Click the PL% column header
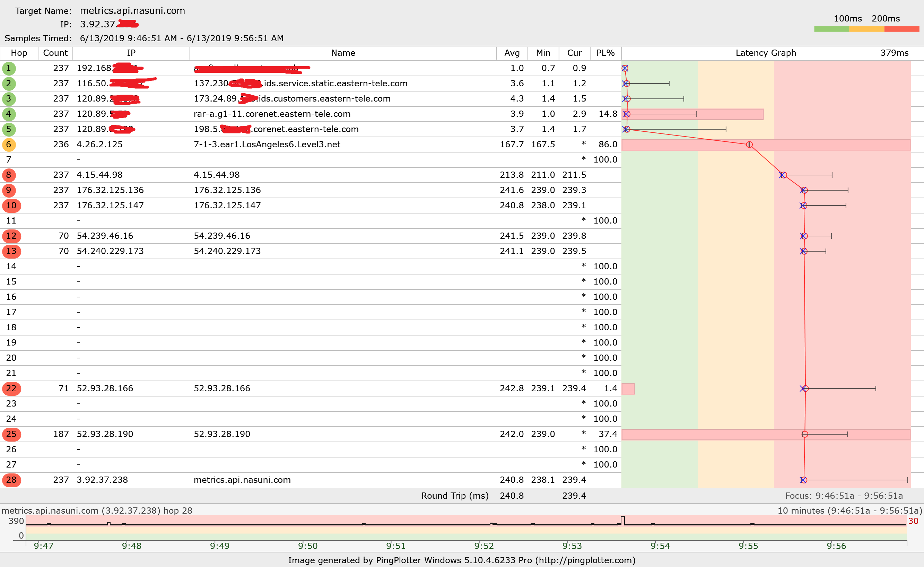Screen dimensions: 924x567 pos(605,53)
